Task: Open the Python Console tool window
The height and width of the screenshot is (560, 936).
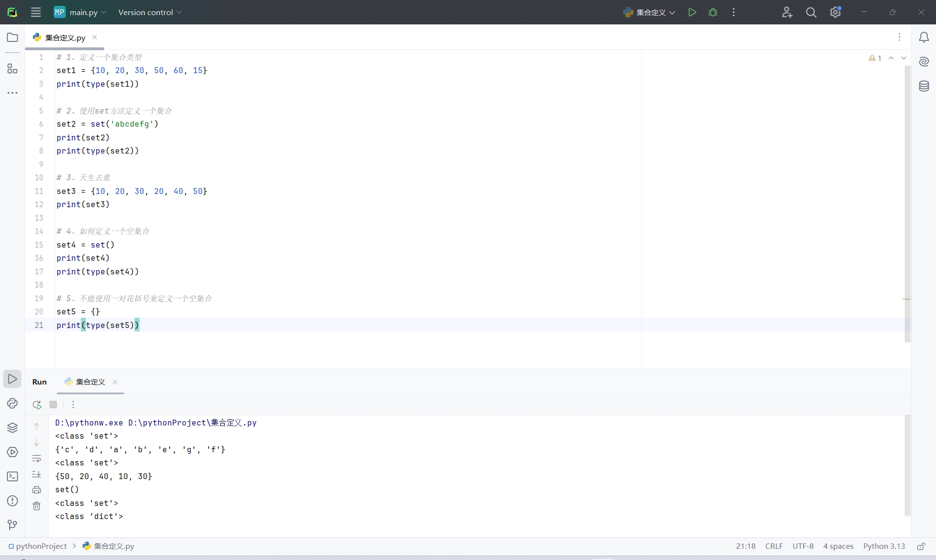Action: [x=12, y=403]
